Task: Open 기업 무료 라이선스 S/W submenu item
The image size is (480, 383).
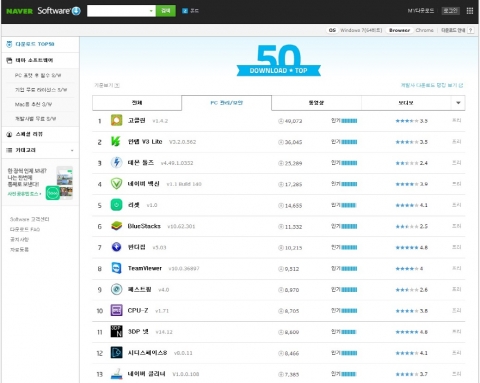Action: (41, 90)
